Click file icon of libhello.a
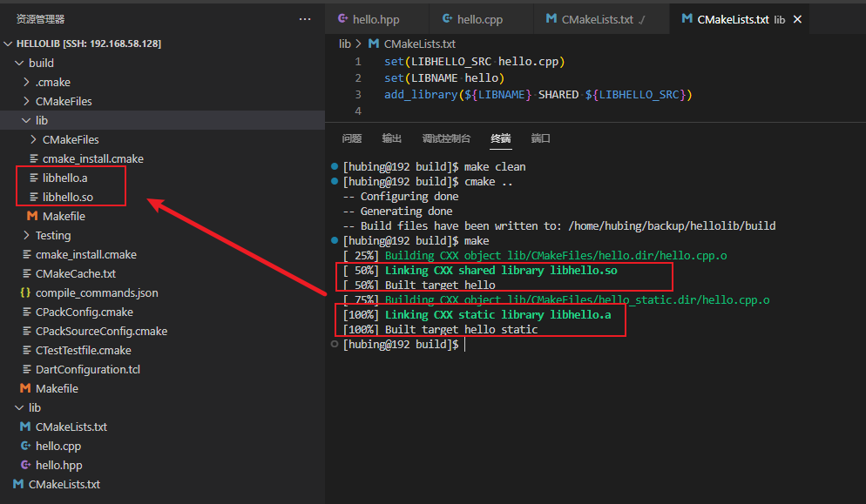Image resolution: width=866 pixels, height=504 pixels. click(x=34, y=178)
